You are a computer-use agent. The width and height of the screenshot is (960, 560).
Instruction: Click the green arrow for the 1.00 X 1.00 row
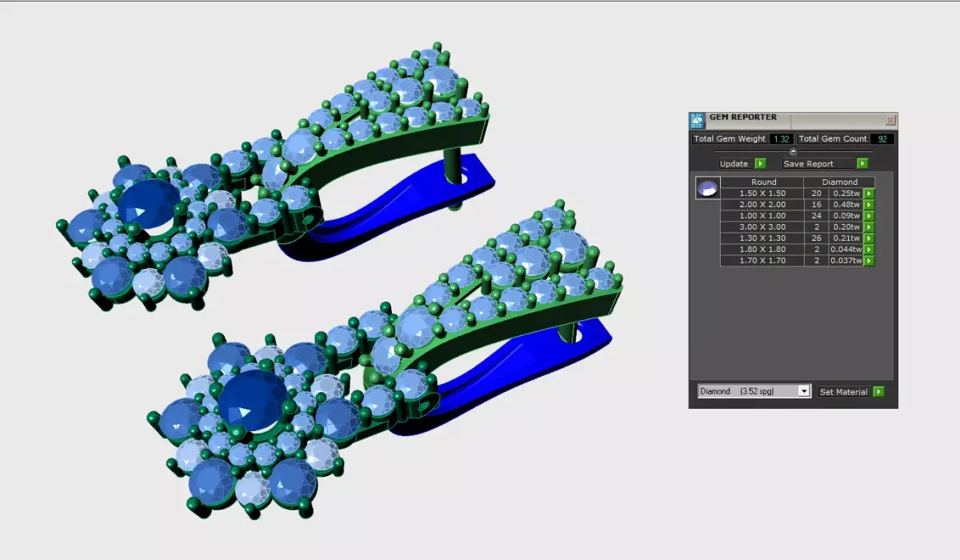coord(869,215)
